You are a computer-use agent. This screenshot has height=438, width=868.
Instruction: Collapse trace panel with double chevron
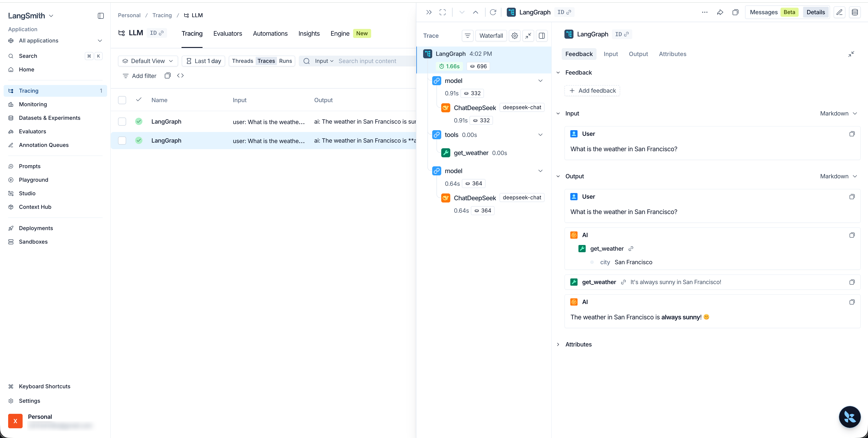coord(429,12)
